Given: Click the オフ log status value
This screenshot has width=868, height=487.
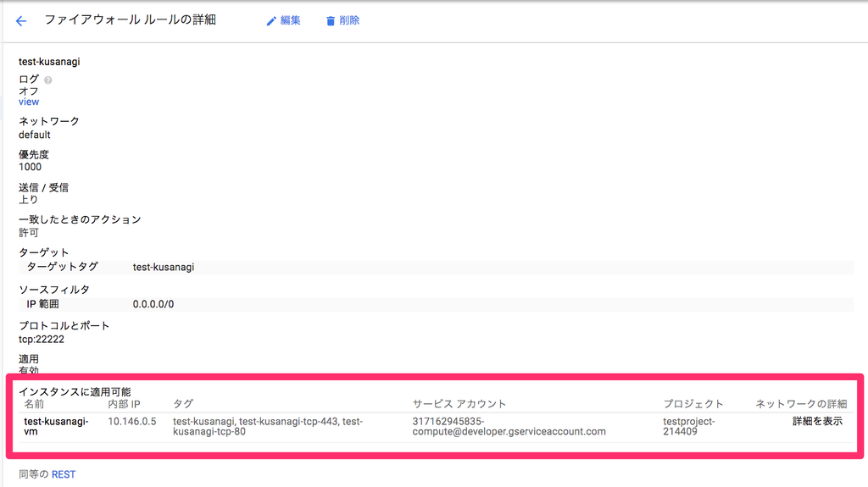Looking at the screenshot, I should click(x=28, y=91).
